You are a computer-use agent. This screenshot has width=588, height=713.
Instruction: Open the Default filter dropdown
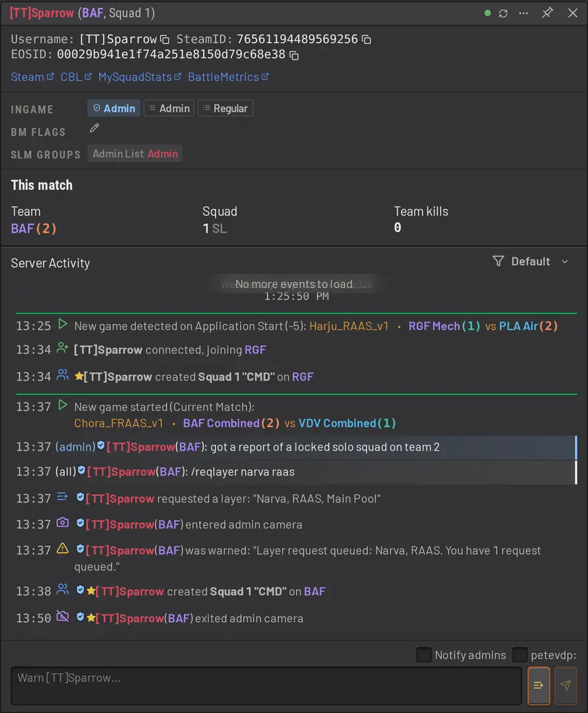tap(530, 261)
